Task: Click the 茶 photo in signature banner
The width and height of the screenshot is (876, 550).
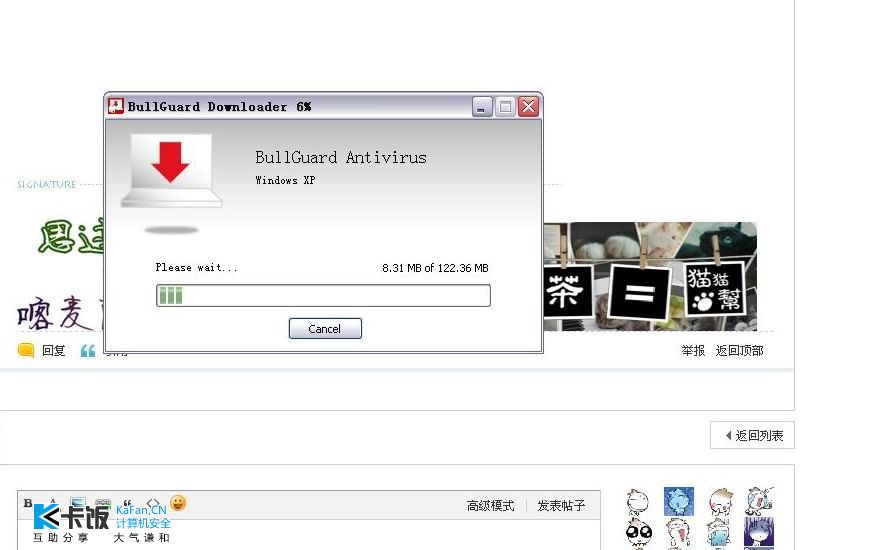Action: tap(567, 291)
